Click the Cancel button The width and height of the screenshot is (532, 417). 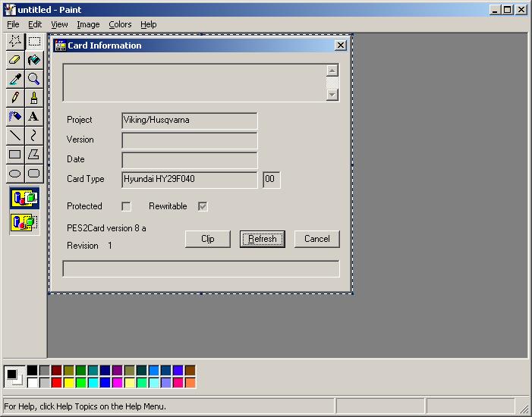tap(317, 239)
